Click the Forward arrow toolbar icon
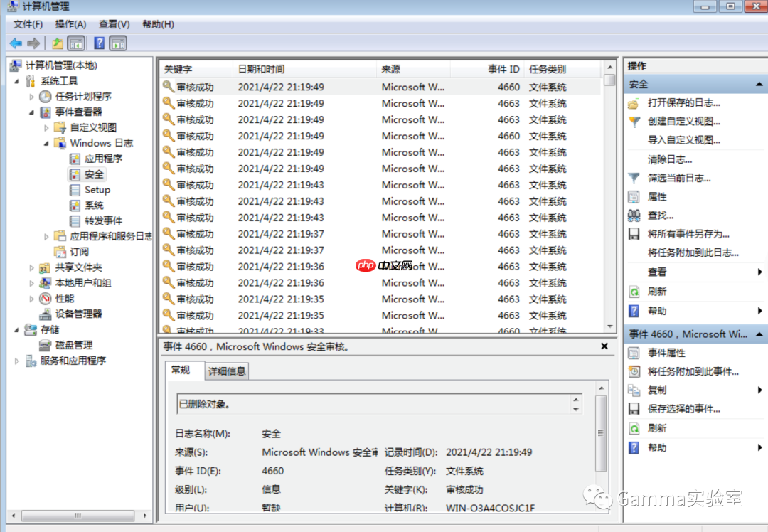This screenshot has width=768, height=532. click(x=33, y=43)
